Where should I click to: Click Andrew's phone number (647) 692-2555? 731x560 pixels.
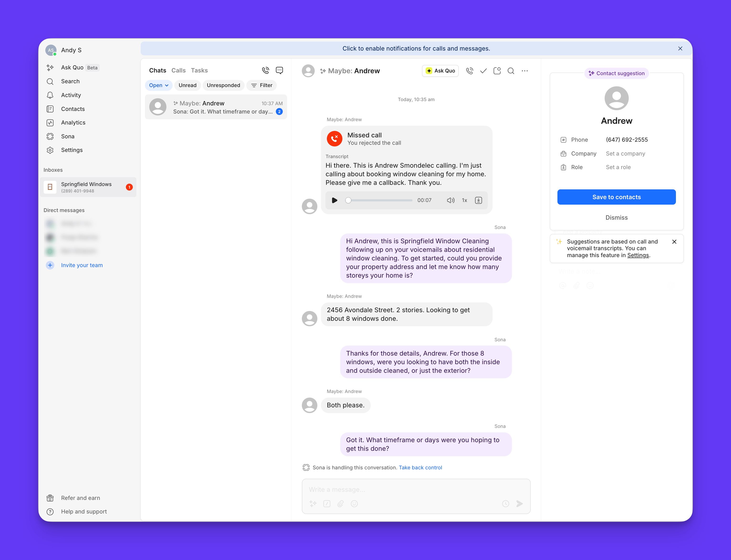tap(627, 140)
